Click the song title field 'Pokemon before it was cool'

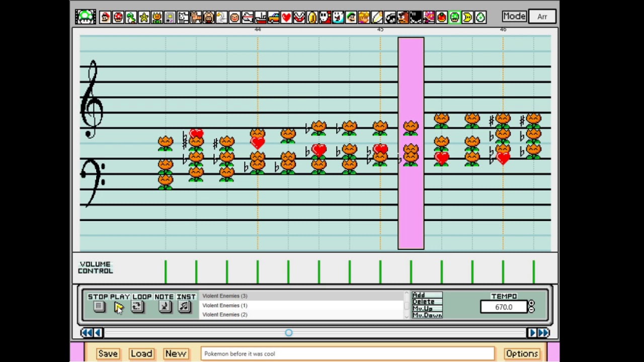[x=348, y=353]
